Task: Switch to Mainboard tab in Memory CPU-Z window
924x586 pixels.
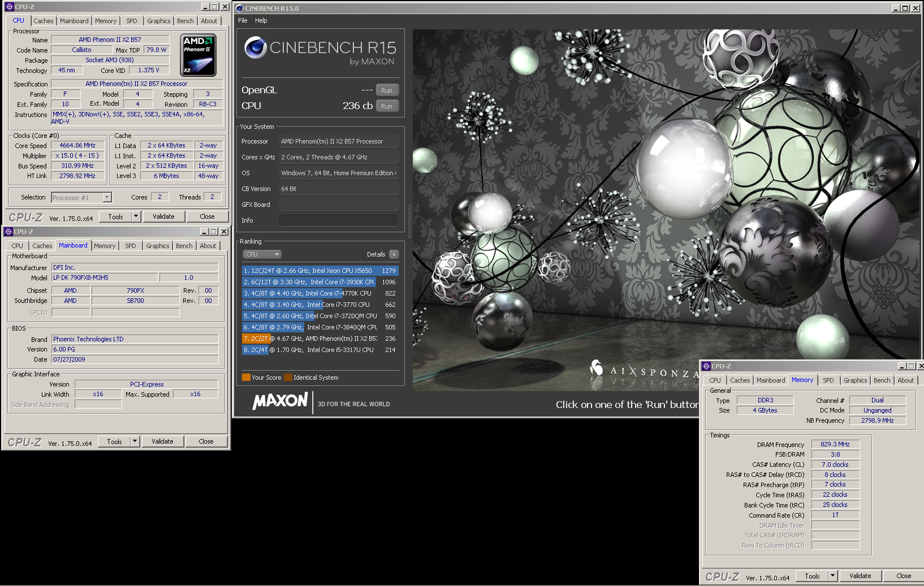Action: (x=771, y=380)
